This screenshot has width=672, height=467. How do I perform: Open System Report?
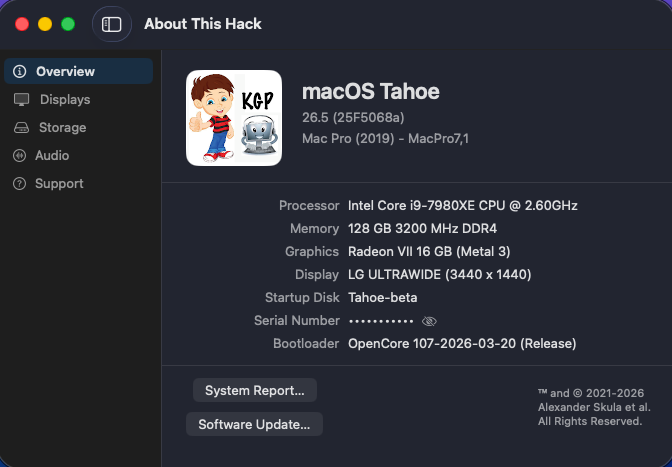255,390
